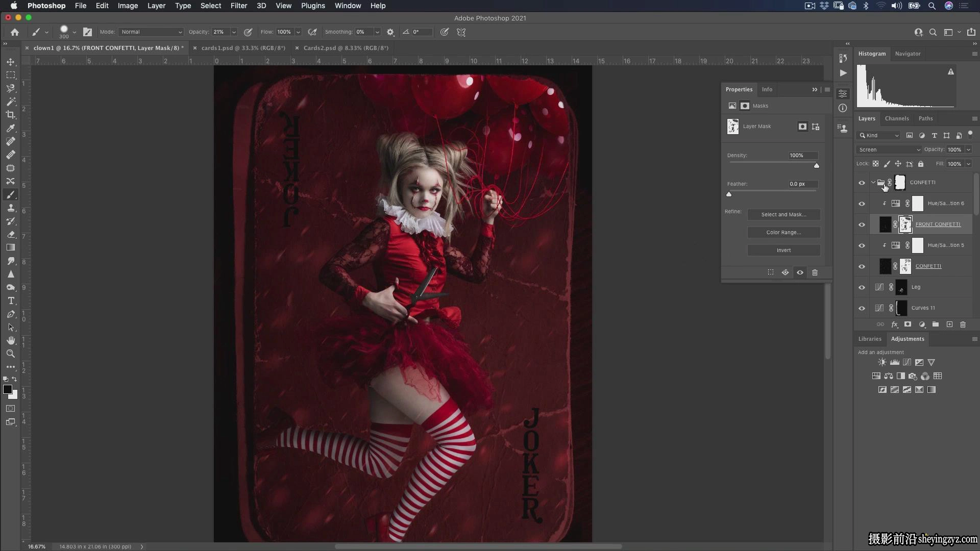Screen dimensions: 980x551
Task: Open the layer blend mode dropdown
Action: point(889,149)
